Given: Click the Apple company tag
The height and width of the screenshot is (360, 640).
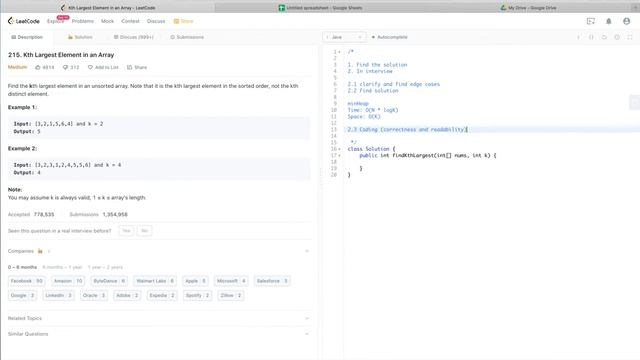Looking at the screenshot, I should pos(196,281).
